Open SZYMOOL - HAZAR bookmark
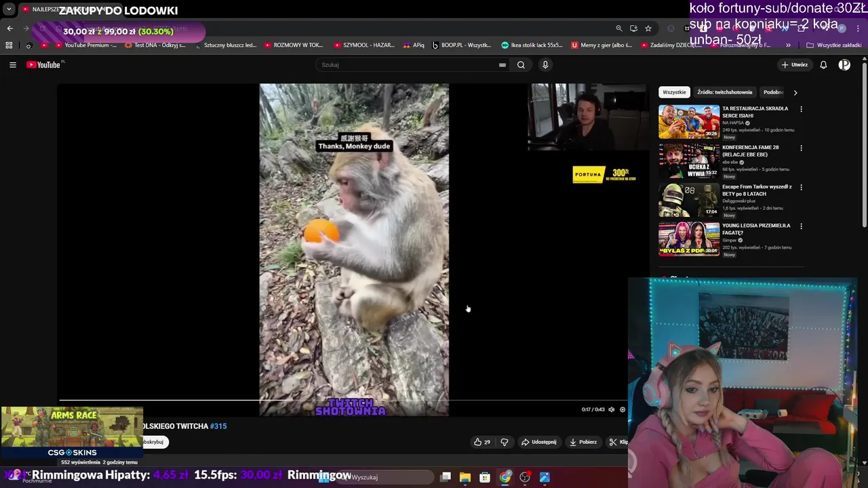The height and width of the screenshot is (488, 868). pos(364,45)
